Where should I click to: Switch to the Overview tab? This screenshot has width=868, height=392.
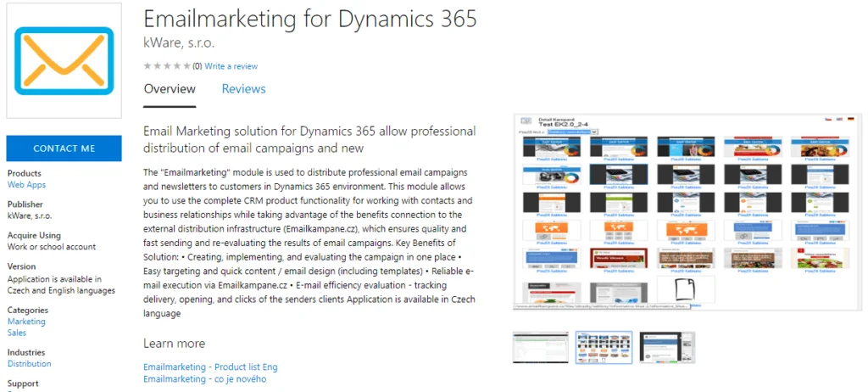pos(170,89)
